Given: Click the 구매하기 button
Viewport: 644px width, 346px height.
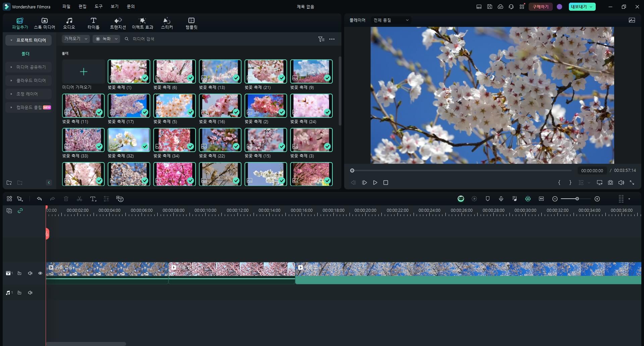Looking at the screenshot, I should pyautogui.click(x=540, y=7).
